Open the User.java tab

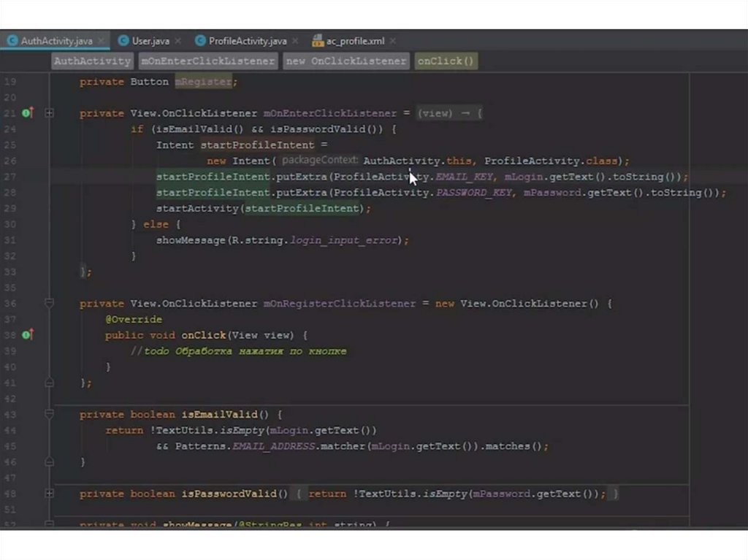(150, 41)
